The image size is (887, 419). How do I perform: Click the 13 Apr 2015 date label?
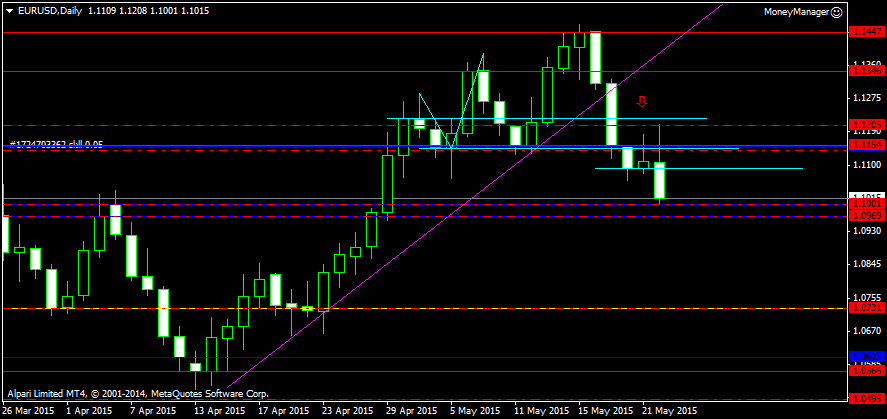click(219, 410)
